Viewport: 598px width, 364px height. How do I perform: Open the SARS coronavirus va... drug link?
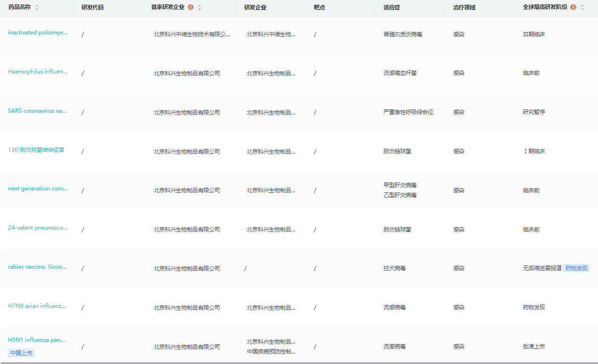(37, 111)
